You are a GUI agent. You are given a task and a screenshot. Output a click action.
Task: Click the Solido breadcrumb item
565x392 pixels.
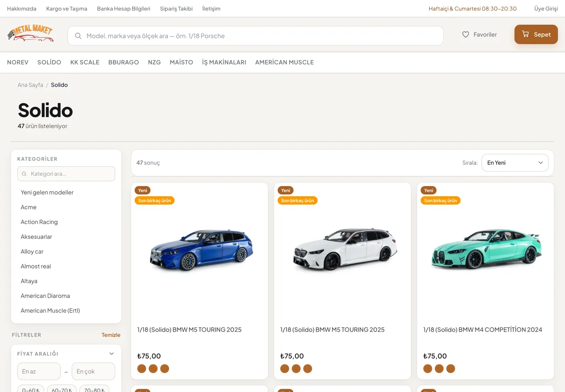(x=59, y=85)
